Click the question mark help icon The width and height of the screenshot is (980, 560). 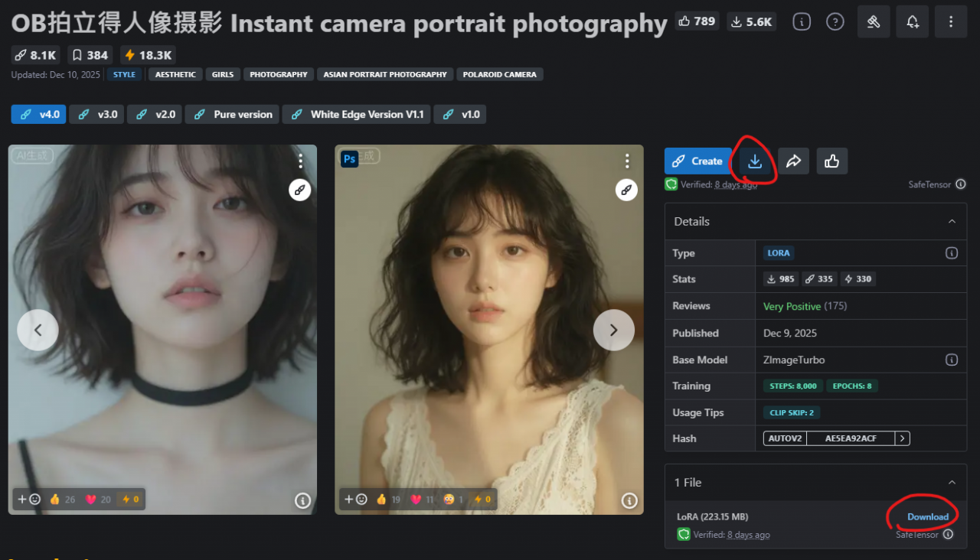click(x=835, y=21)
